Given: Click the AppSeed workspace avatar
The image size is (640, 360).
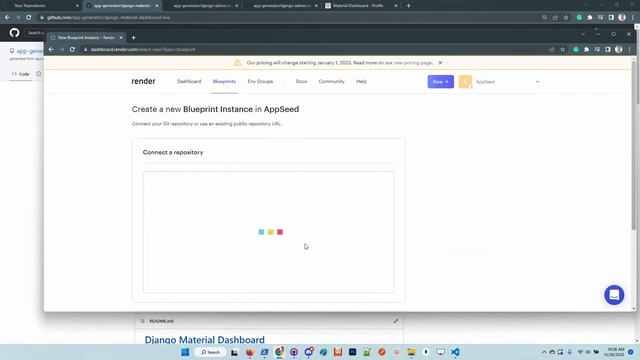Looking at the screenshot, I should coord(465,82).
